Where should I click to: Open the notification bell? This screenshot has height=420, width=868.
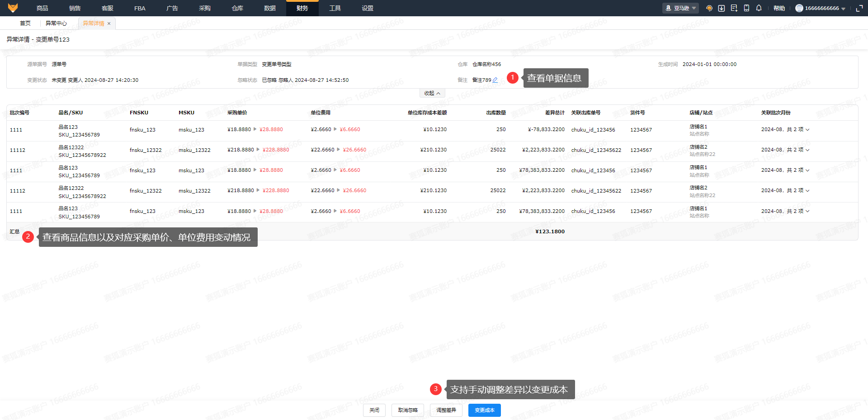759,8
